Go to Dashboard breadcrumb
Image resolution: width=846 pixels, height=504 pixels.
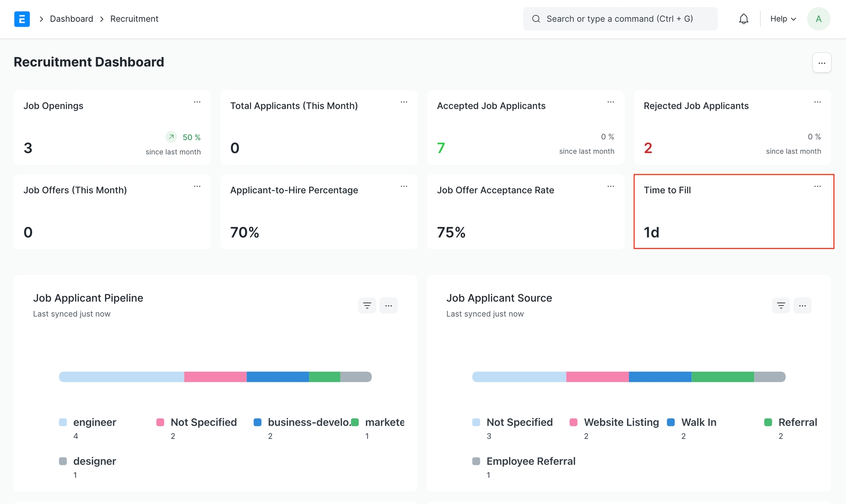[x=71, y=19]
